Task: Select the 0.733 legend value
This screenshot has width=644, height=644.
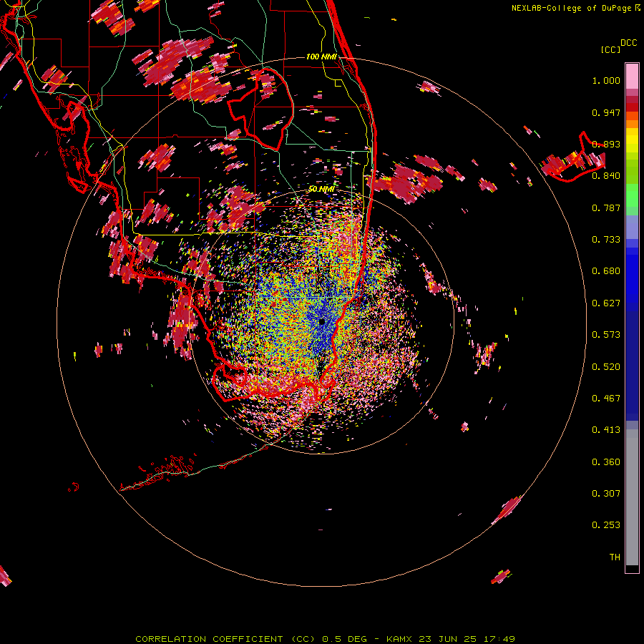Action: tap(606, 240)
